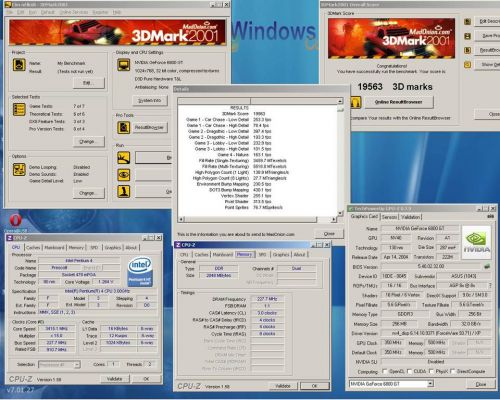The width and height of the screenshot is (500, 400).
Task: Enable the OpenCL checkbox in GPU-Z
Action: pyautogui.click(x=385, y=371)
